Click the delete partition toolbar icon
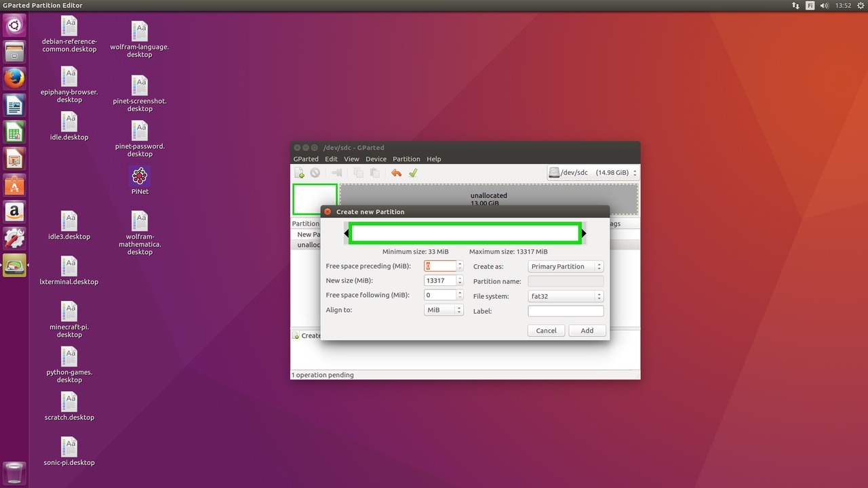Viewport: 868px width, 488px height. [315, 173]
